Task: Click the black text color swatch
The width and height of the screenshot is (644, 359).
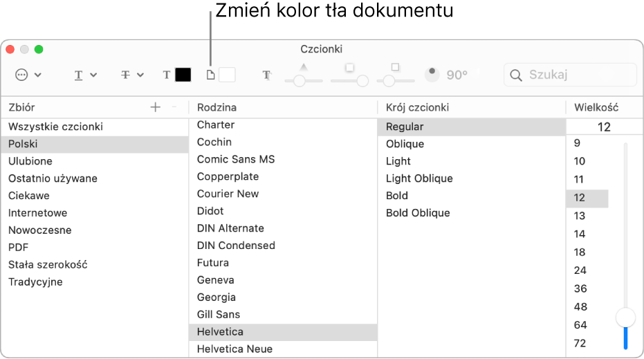Action: [183, 75]
